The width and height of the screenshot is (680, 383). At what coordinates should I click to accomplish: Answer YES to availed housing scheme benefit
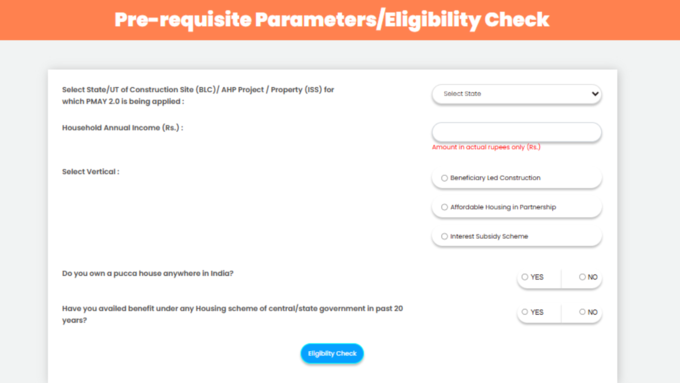click(525, 312)
